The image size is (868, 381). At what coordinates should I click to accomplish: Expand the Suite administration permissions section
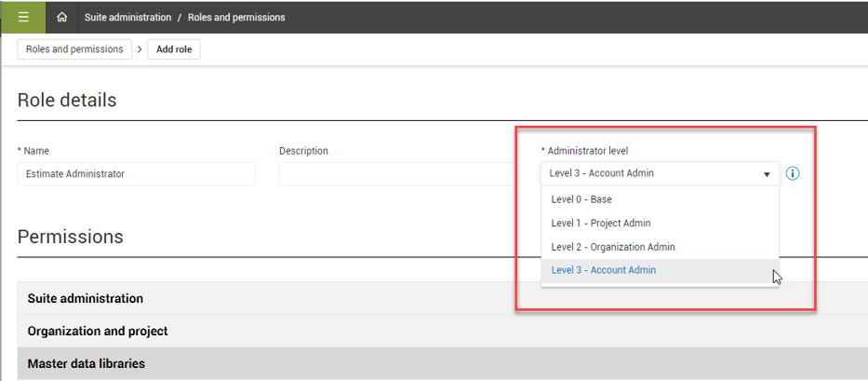coord(86,298)
